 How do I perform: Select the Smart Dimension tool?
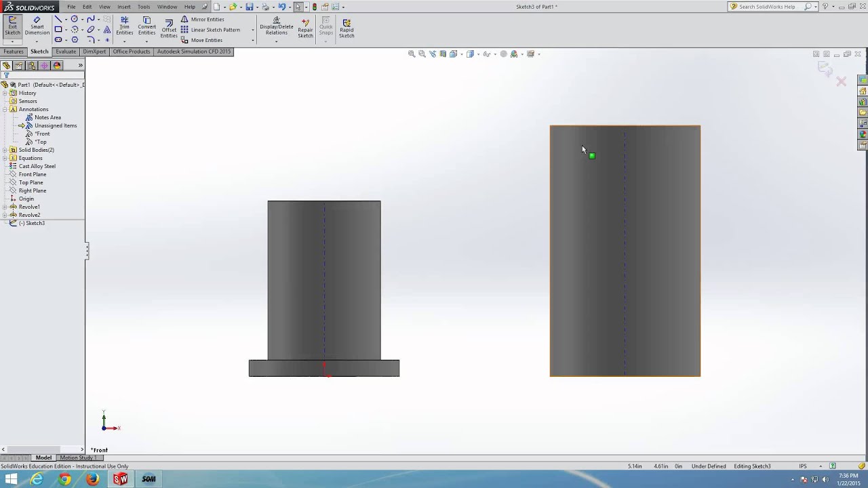pyautogui.click(x=37, y=26)
